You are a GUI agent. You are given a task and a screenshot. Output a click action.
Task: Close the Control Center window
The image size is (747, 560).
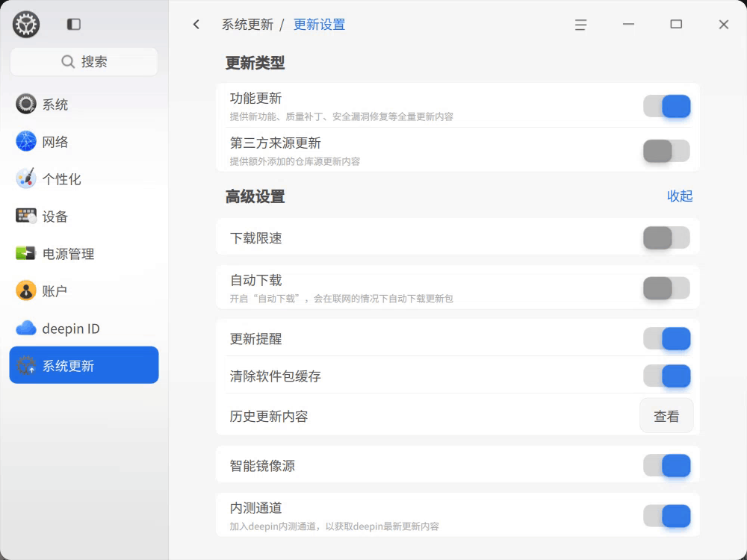pos(724,25)
